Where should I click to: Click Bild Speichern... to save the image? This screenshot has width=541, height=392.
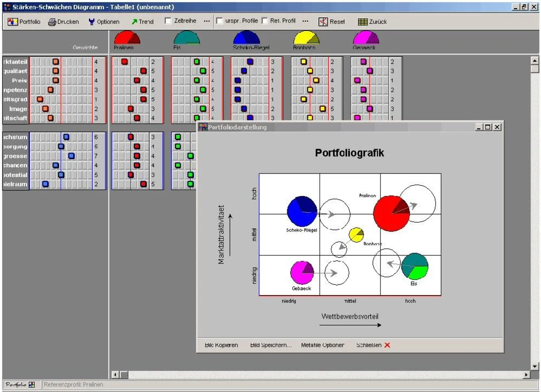tap(271, 345)
